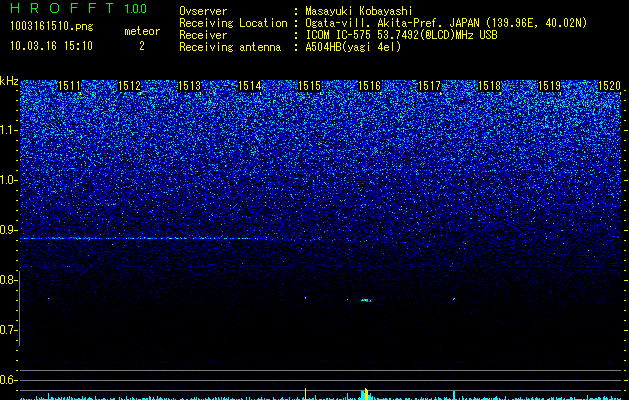Click the 1.1 kHz axis label

pos(9,130)
